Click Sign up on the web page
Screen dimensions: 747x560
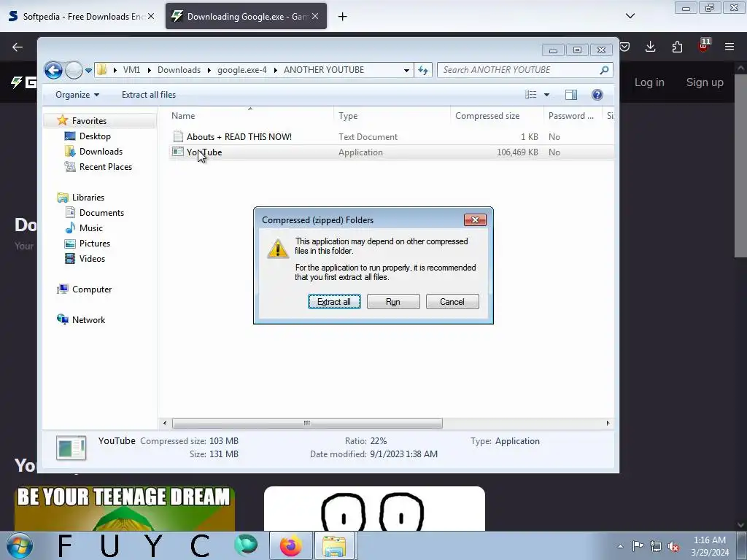[x=705, y=82]
